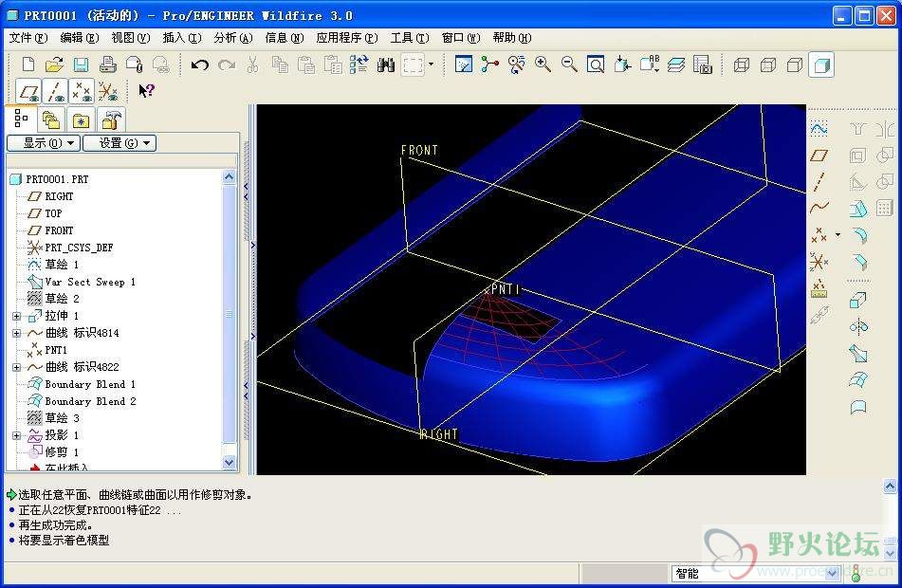Expand the 拉伸 1 tree node

pyautogui.click(x=16, y=316)
